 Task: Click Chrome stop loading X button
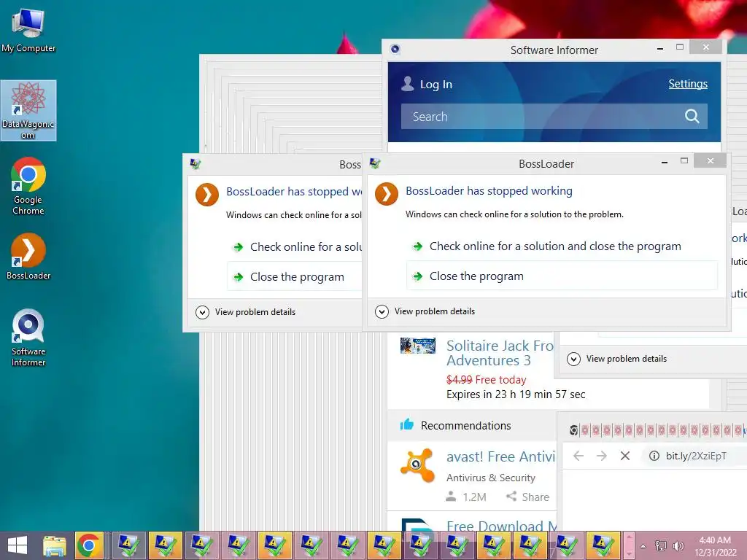[625, 456]
